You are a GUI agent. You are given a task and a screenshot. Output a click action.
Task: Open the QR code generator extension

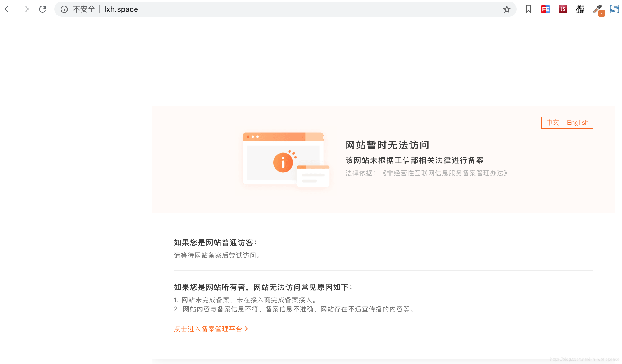coord(579,9)
